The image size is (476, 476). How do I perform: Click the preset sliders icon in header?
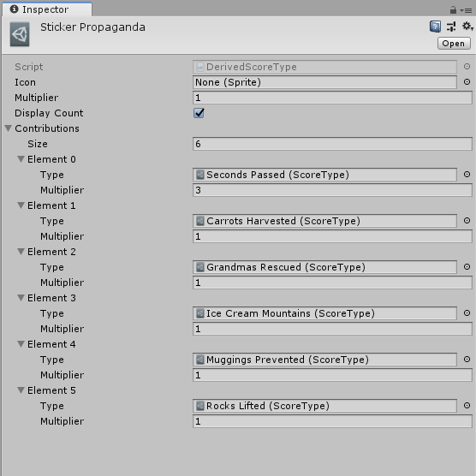click(451, 27)
